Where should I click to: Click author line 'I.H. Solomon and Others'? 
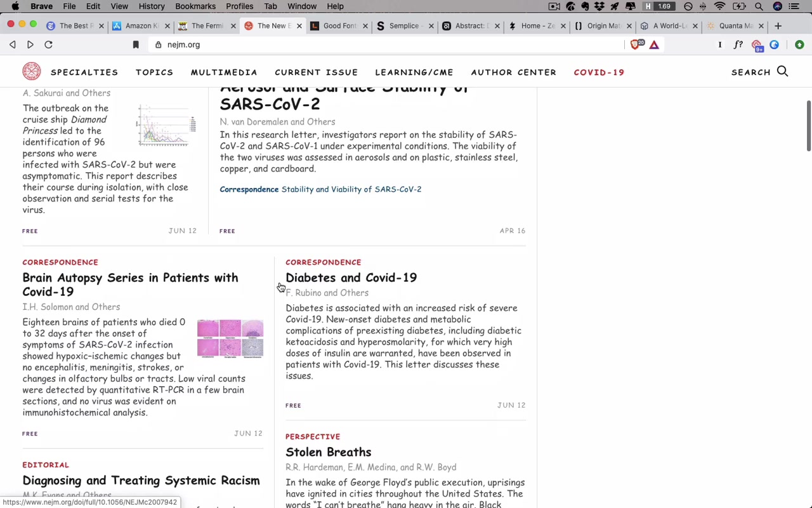click(71, 307)
